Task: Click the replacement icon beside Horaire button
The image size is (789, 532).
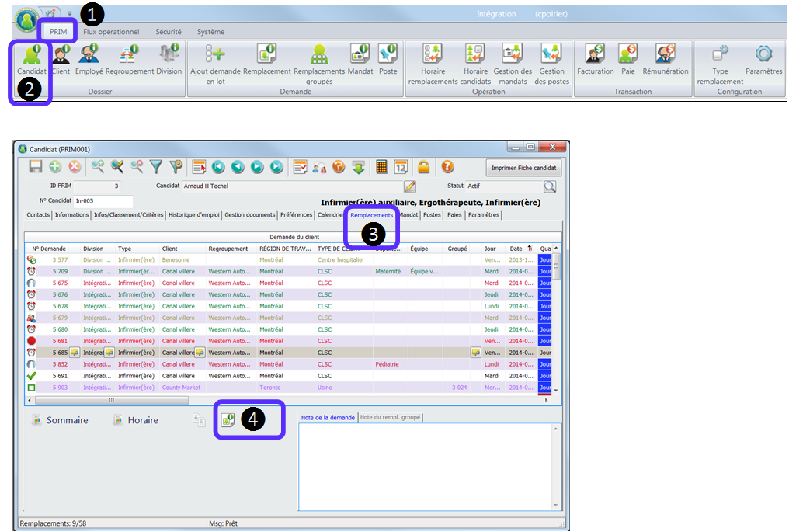Action: tap(228, 419)
